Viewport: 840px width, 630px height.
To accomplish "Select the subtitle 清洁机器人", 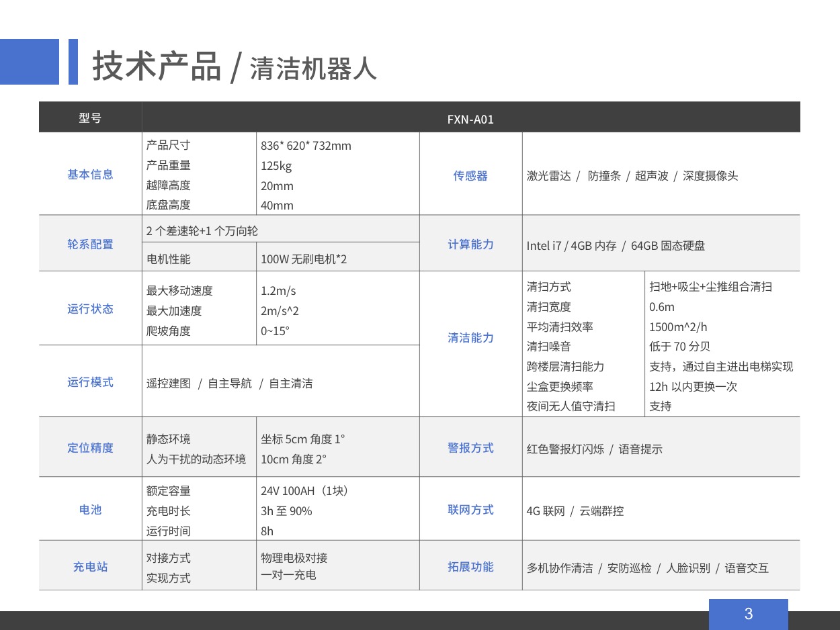I will [313, 69].
